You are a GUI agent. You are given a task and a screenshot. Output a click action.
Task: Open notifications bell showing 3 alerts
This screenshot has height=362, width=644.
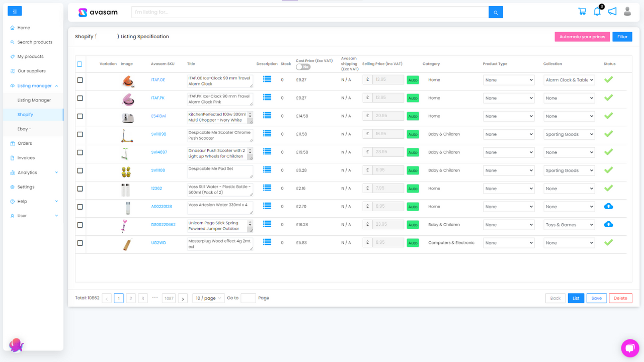pos(597,11)
